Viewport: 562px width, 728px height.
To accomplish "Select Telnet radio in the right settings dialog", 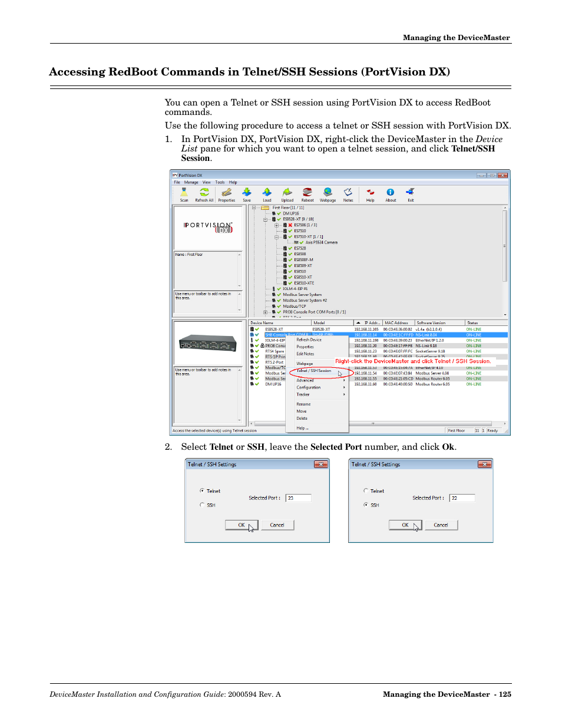I will click(x=366, y=490).
